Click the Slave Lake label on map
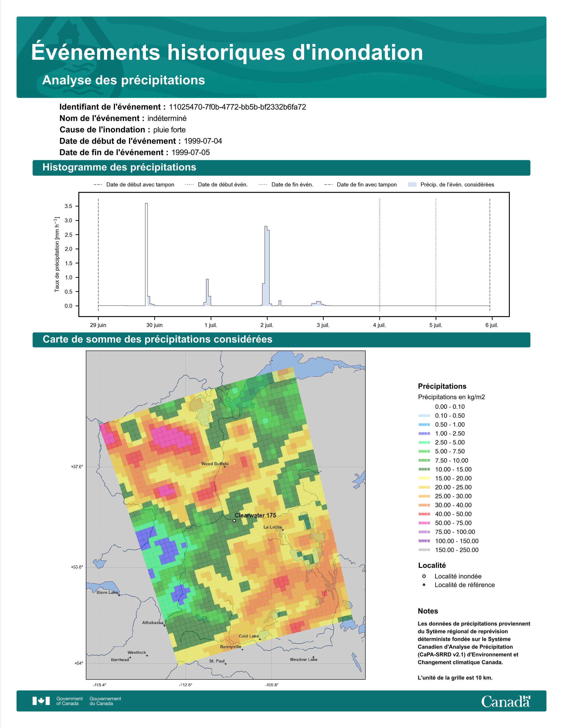 (x=107, y=592)
